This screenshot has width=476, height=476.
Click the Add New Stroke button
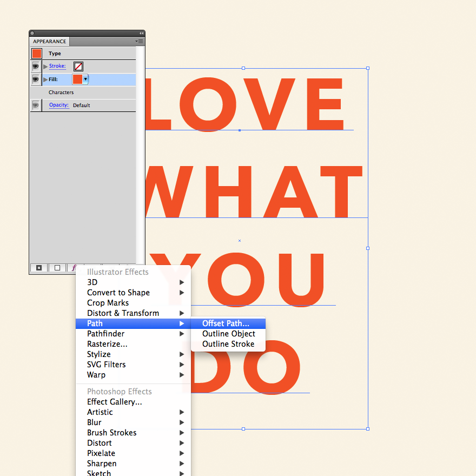39,268
